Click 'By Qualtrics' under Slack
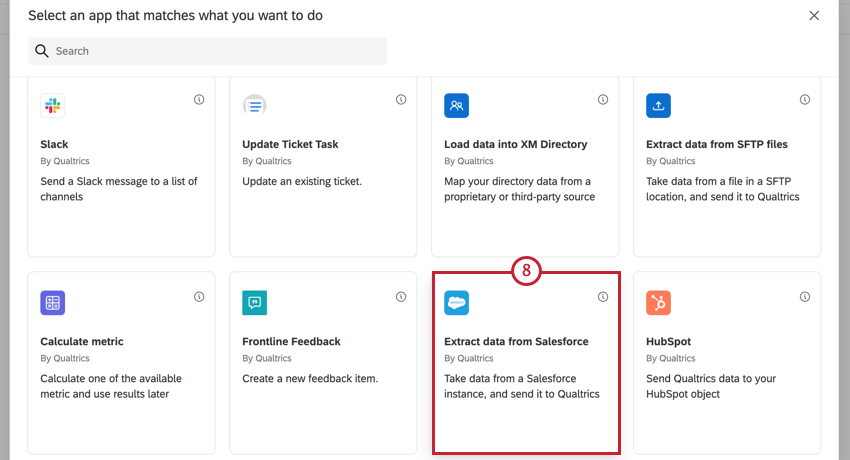 click(x=65, y=161)
